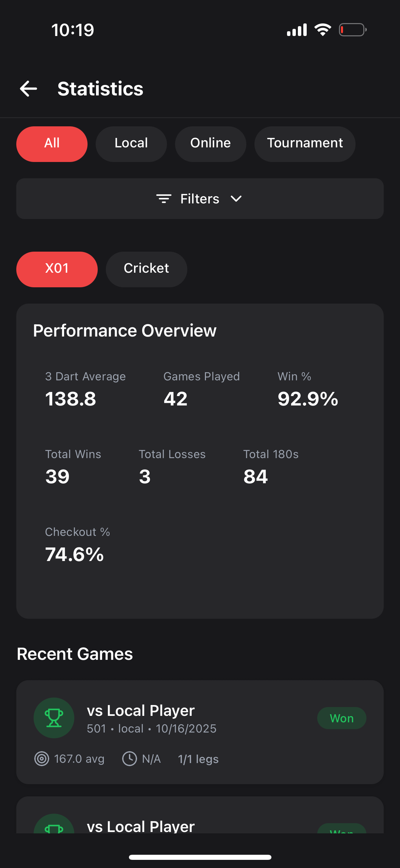Open first vs Local Player game
This screenshot has height=868, width=400.
point(141,711)
